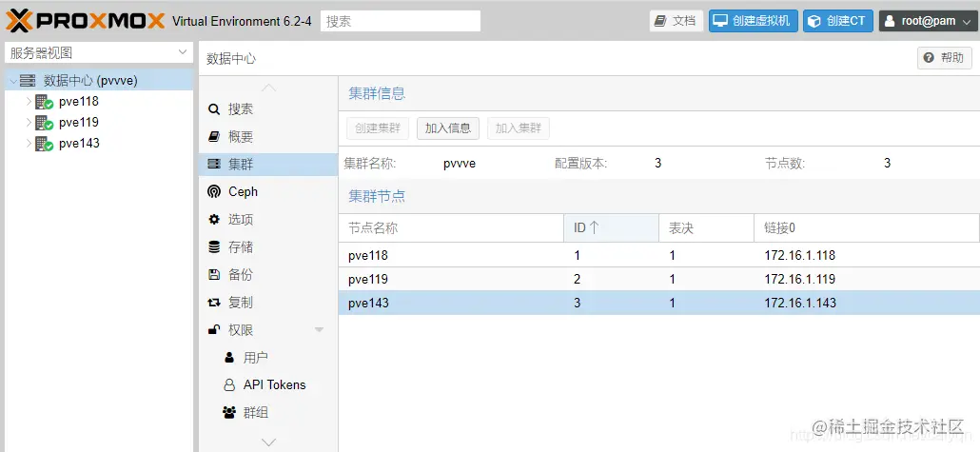Viewport: 980px width, 452px height.
Task: Open the API Tokens submenu item
Action: click(268, 385)
